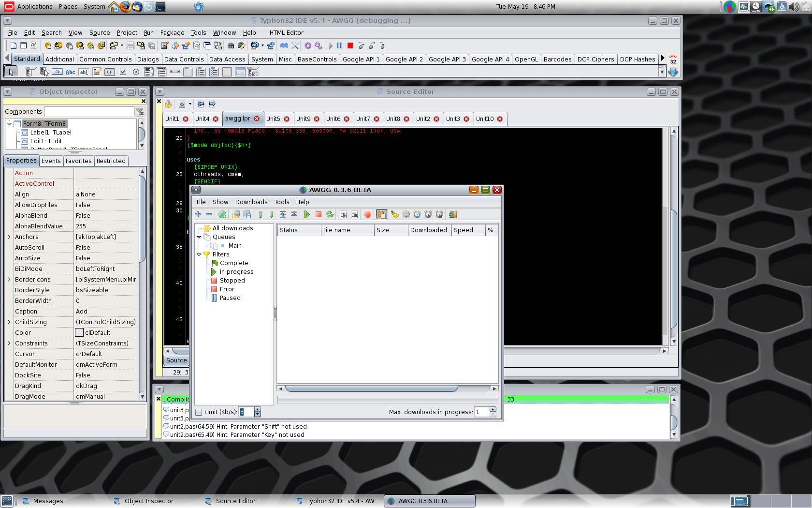Open the DCP Ciphers palette tab
Screen dimensions: 812x508
coord(595,60)
